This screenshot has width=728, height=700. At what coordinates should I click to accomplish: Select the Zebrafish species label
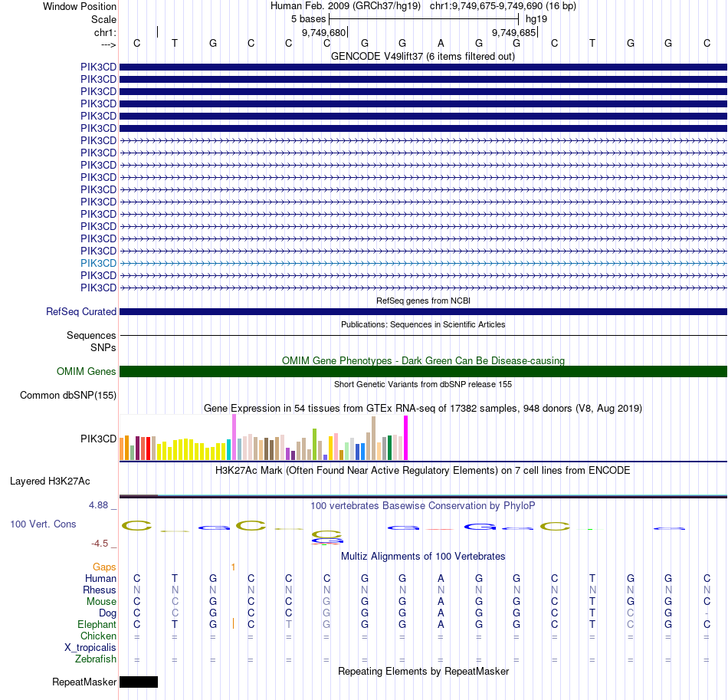click(96, 659)
